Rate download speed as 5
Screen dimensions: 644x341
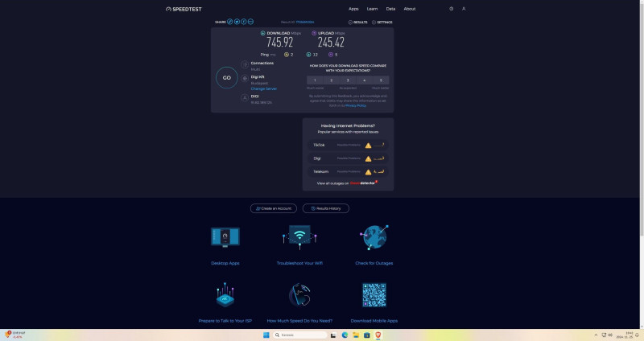(x=381, y=80)
